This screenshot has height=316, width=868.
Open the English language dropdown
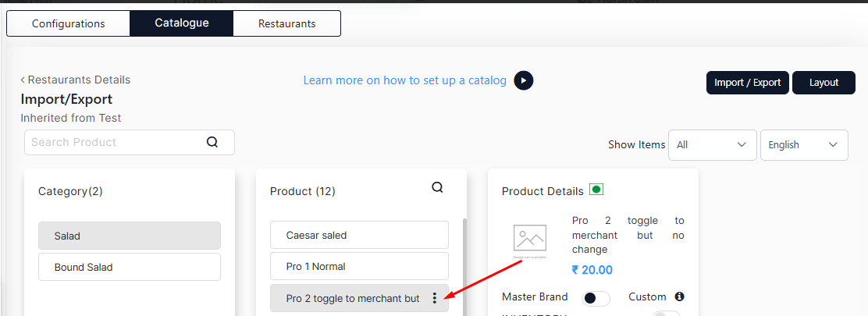804,145
